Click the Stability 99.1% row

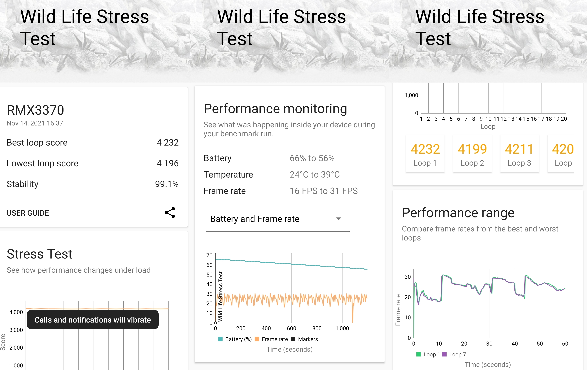click(93, 184)
